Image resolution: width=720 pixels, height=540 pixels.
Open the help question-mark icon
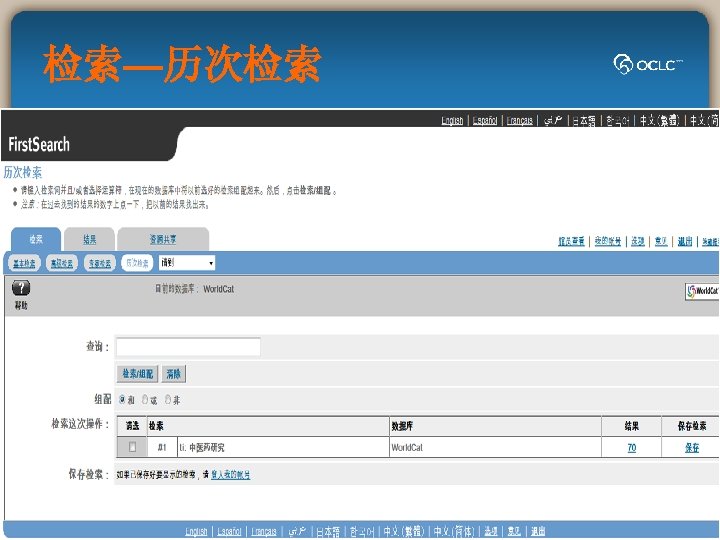21,288
